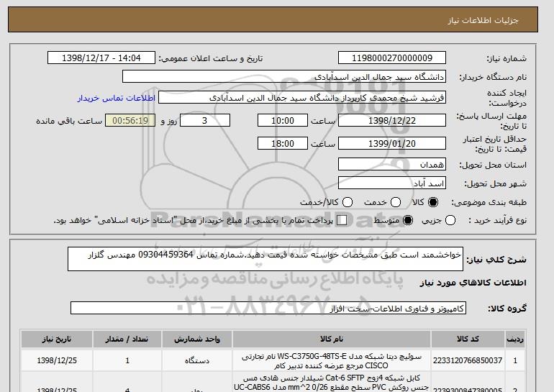This screenshot has width=554, height=392.
Task: Click the Cat-6 SFTP network cable name cell
Action: coord(332,383)
